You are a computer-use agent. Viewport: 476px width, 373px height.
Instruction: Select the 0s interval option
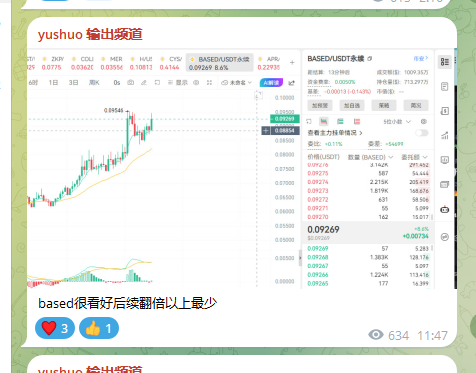[x=117, y=82]
